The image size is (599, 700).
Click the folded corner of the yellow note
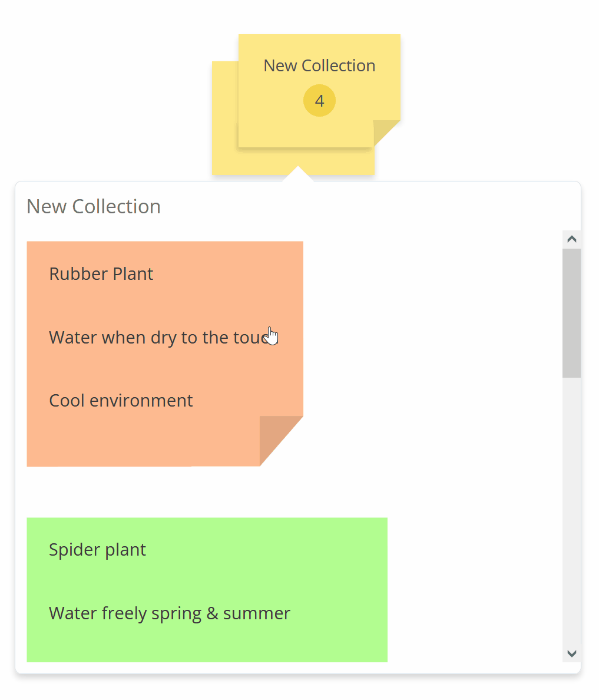click(385, 132)
